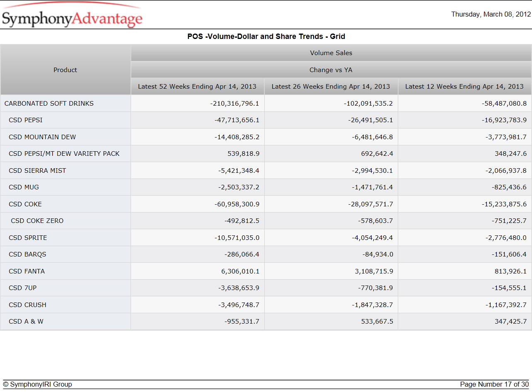The height and width of the screenshot is (392, 532).
Task: Click the CSD 7UP row label
Action: point(23,288)
